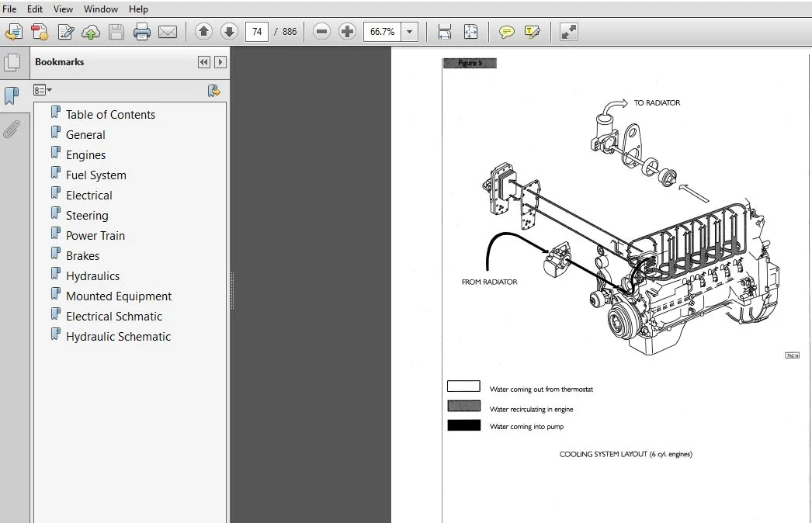Open the Window menu

click(100, 9)
